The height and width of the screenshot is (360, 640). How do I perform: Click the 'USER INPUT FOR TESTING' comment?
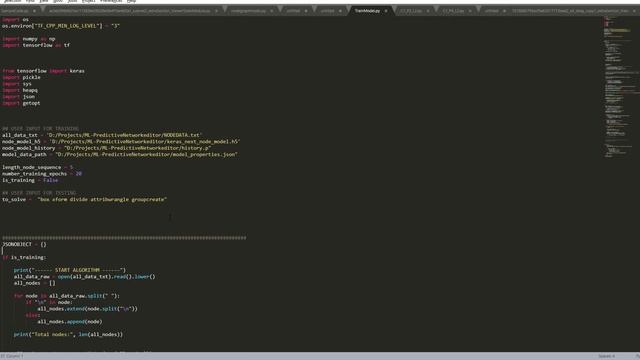click(39, 193)
